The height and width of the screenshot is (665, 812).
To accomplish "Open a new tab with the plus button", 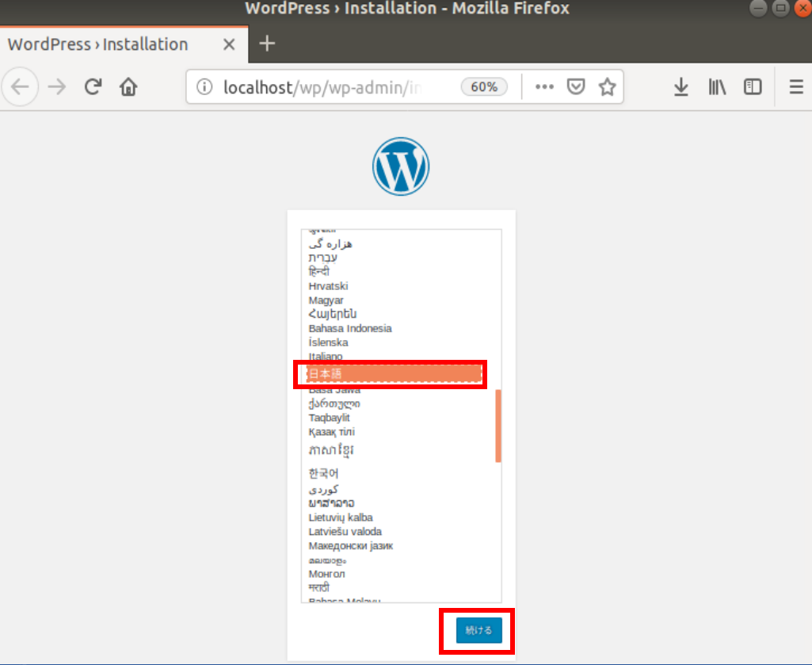I will (x=267, y=44).
